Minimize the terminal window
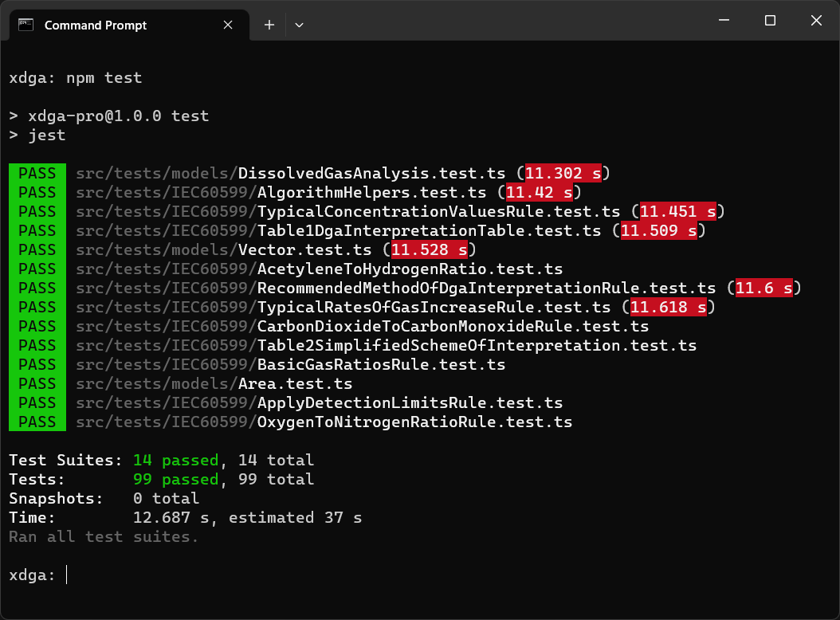Image resolution: width=840 pixels, height=620 pixels. point(724,21)
